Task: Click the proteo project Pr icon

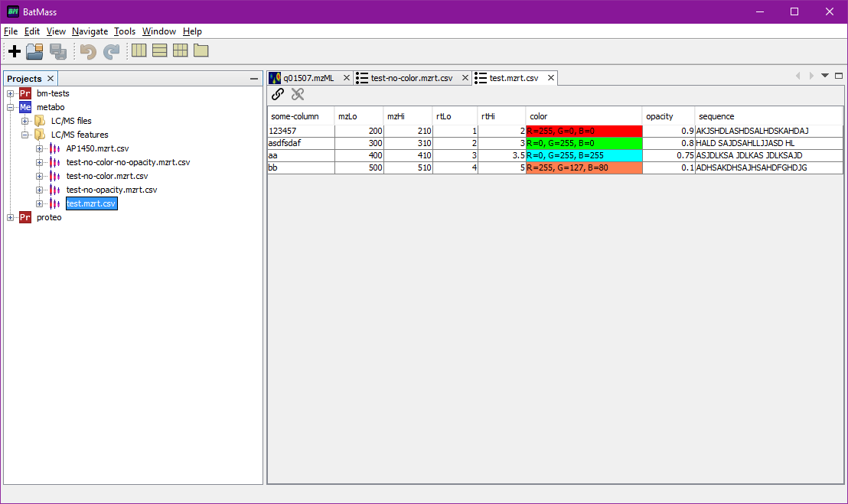Action: (x=25, y=217)
